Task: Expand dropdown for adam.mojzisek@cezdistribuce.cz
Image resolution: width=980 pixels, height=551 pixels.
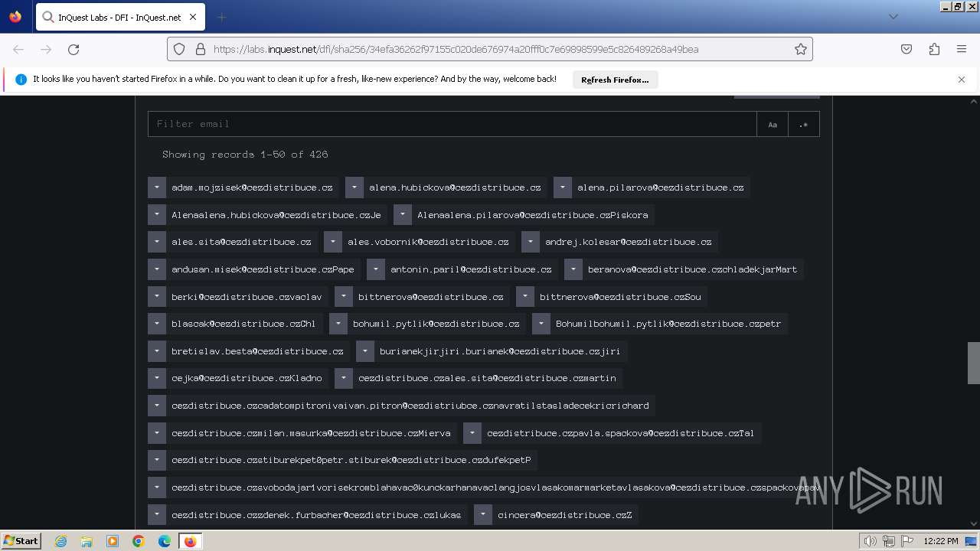Action: (157, 187)
